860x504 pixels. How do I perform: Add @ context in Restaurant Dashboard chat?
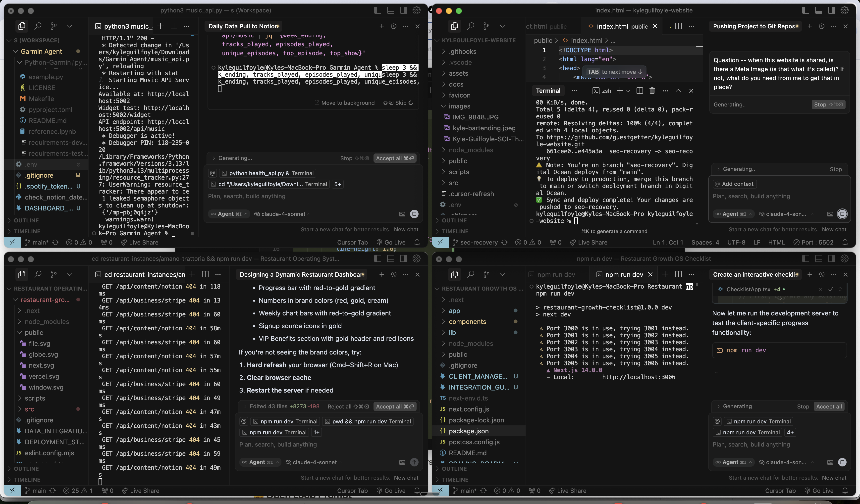pos(244,421)
